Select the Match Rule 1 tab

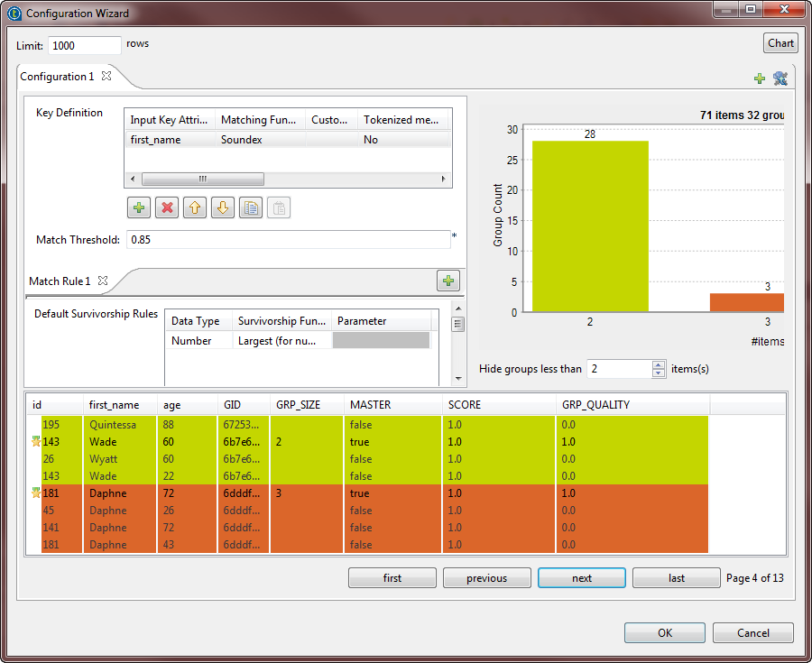(x=60, y=281)
